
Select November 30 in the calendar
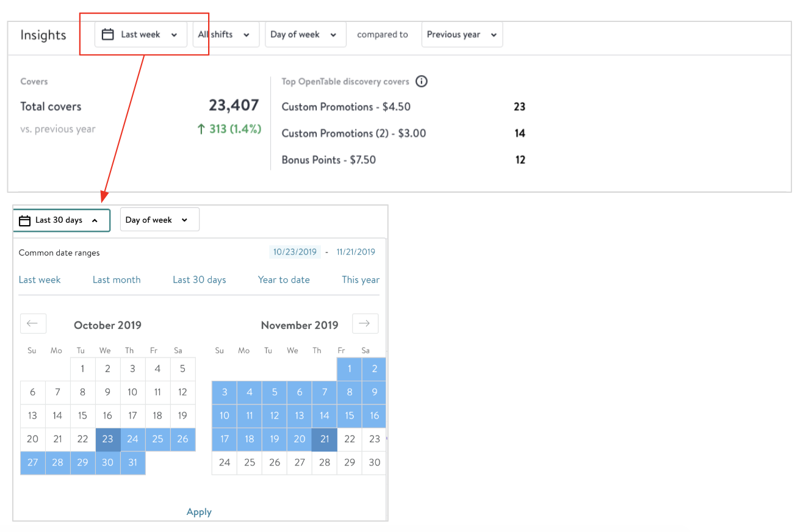pyautogui.click(x=375, y=462)
